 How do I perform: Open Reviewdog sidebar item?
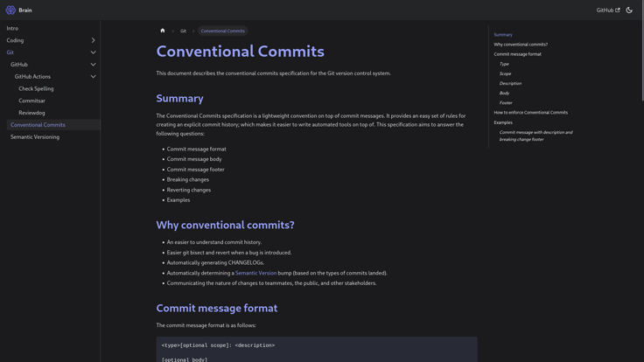31,113
